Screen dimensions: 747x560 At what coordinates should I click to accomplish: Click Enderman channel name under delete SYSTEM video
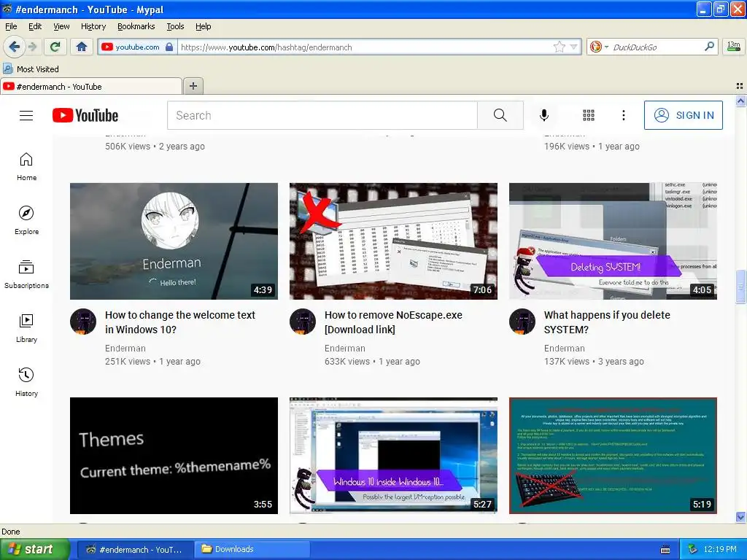565,349
